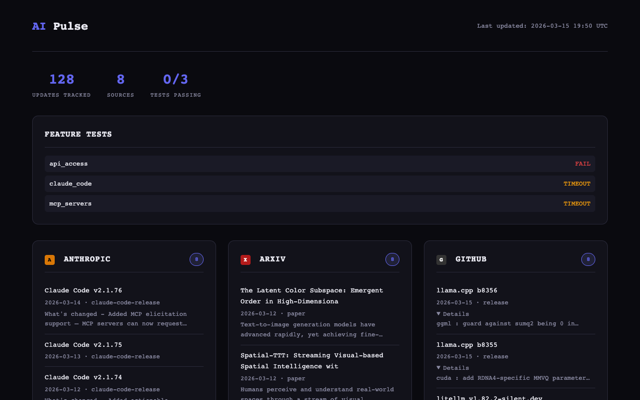Image resolution: width=640 pixels, height=400 pixels.
Task: Open the llama.cpp b8355 release
Action: 467,344
